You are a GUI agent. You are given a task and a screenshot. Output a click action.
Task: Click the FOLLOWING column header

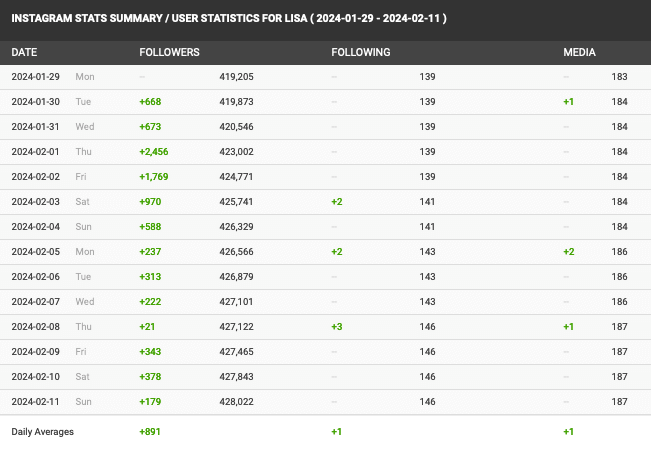360,52
